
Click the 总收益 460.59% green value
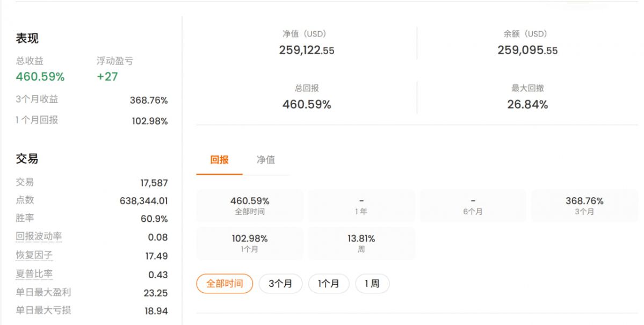coord(40,77)
